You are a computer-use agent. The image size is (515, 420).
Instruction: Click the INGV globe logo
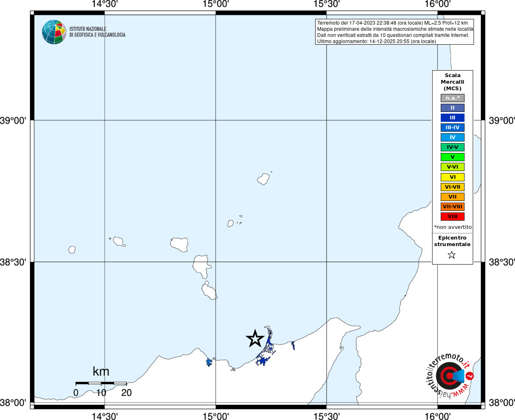[54, 32]
